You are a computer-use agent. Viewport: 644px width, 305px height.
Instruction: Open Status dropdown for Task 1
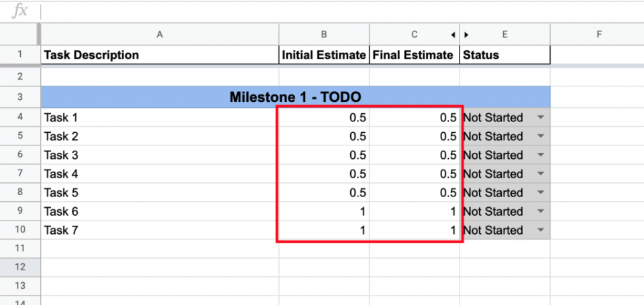pyautogui.click(x=541, y=118)
